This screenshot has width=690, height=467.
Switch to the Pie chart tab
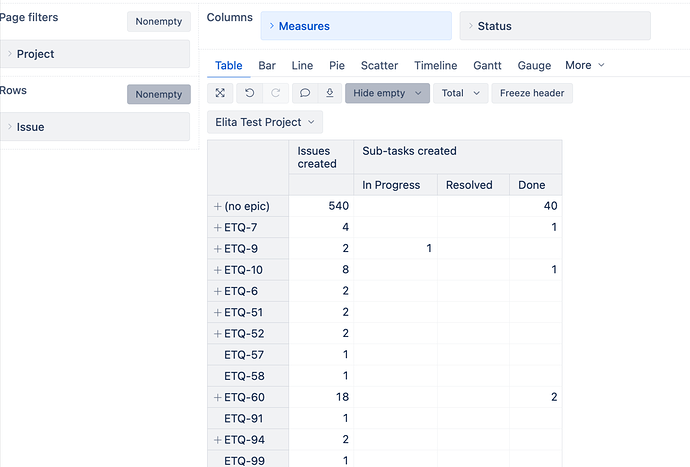tap(337, 65)
